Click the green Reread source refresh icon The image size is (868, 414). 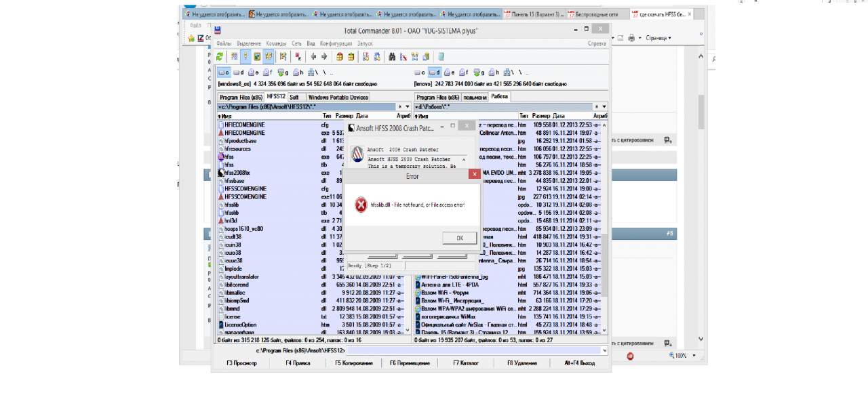coord(219,57)
